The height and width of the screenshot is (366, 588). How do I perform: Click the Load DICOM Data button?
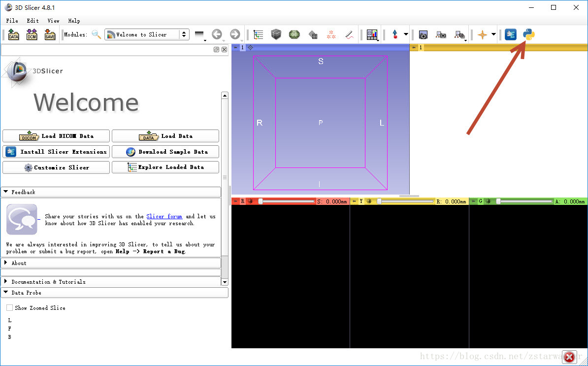[56, 136]
